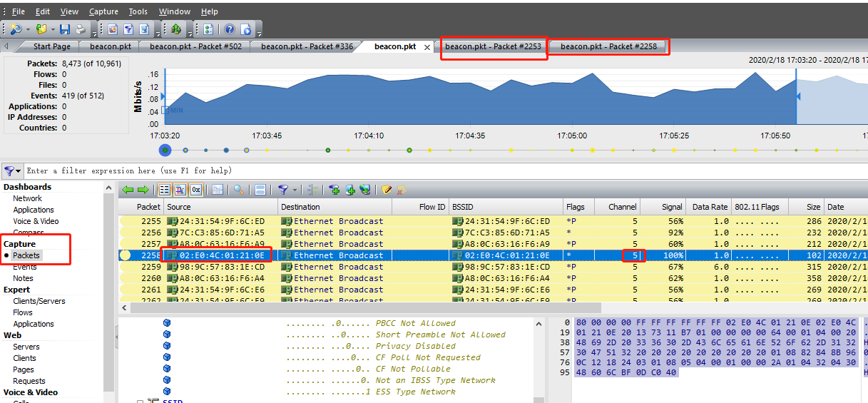Open Clients/Servers under Expert in sidebar

coord(39,301)
